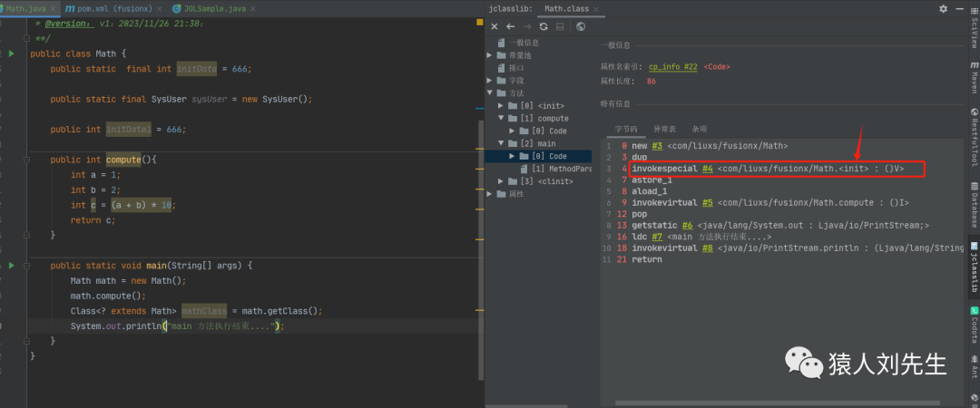Open the 杂项 misc tab

coord(699,129)
